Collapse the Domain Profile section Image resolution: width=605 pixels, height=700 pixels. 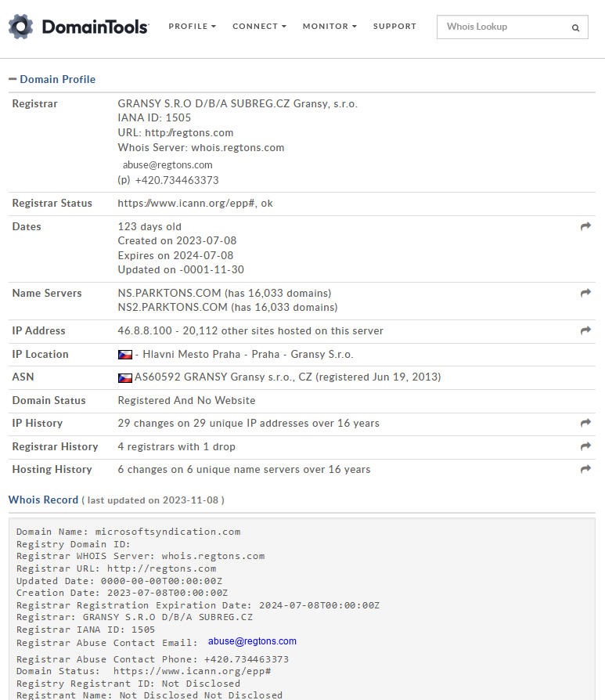pyautogui.click(x=13, y=79)
